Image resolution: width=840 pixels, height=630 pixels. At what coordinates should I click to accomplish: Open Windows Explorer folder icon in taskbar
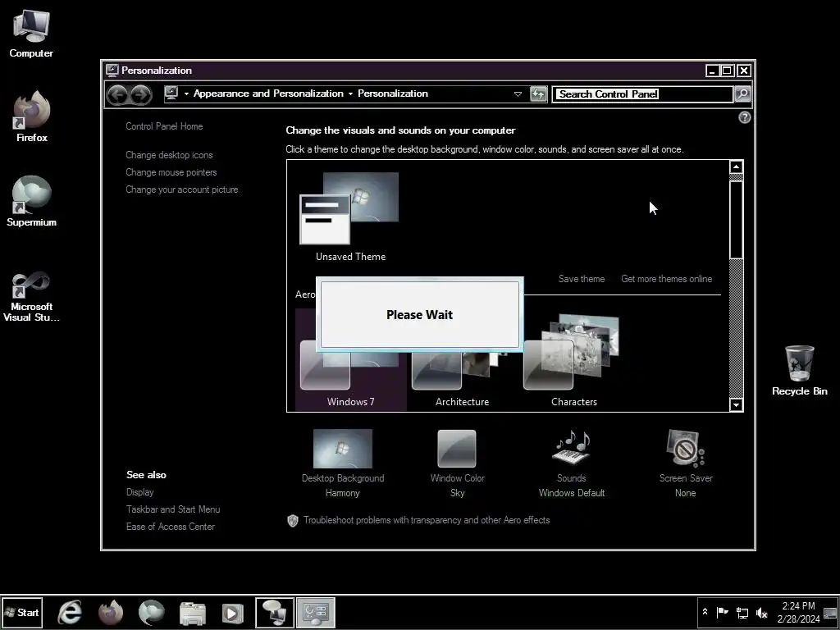click(x=192, y=612)
